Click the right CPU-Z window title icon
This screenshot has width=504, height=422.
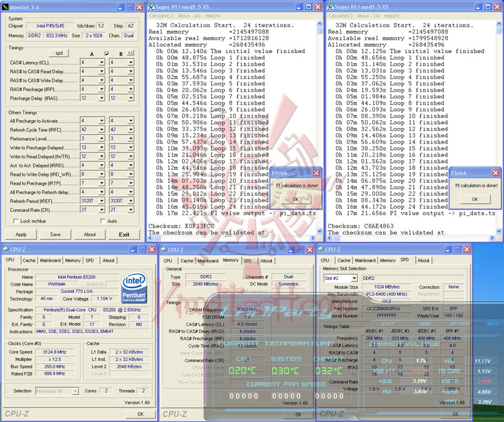(320, 249)
